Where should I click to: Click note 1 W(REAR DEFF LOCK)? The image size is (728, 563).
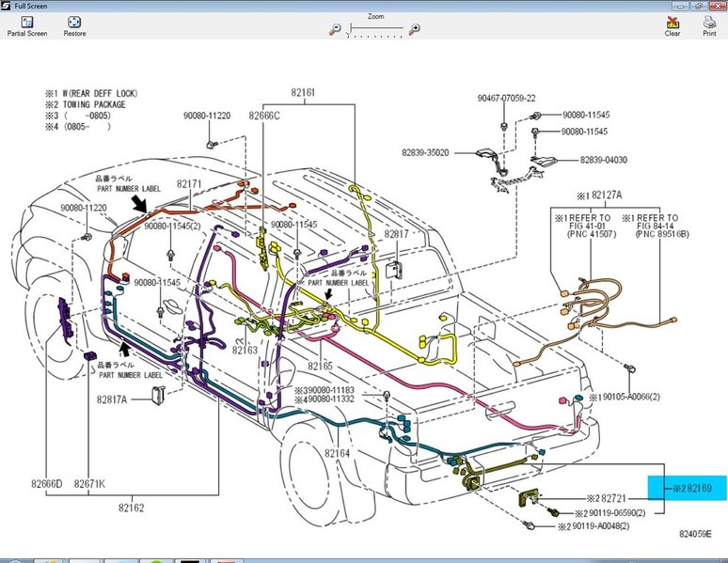point(91,93)
